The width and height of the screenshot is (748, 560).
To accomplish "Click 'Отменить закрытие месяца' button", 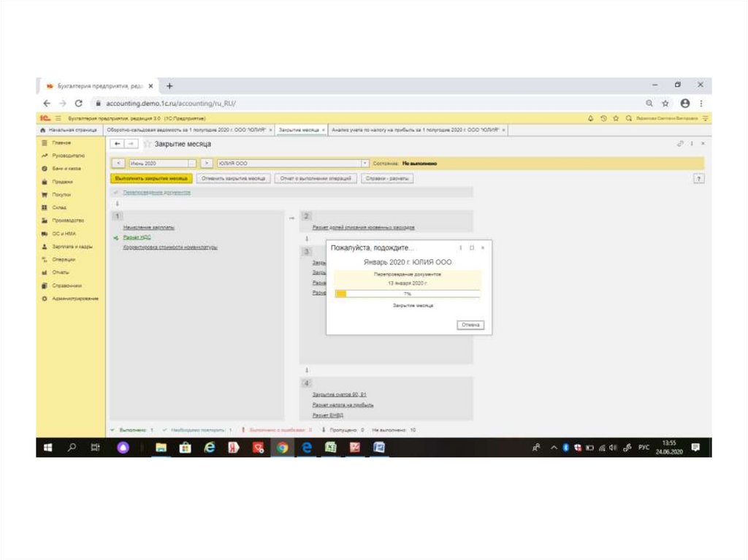I will tap(233, 178).
